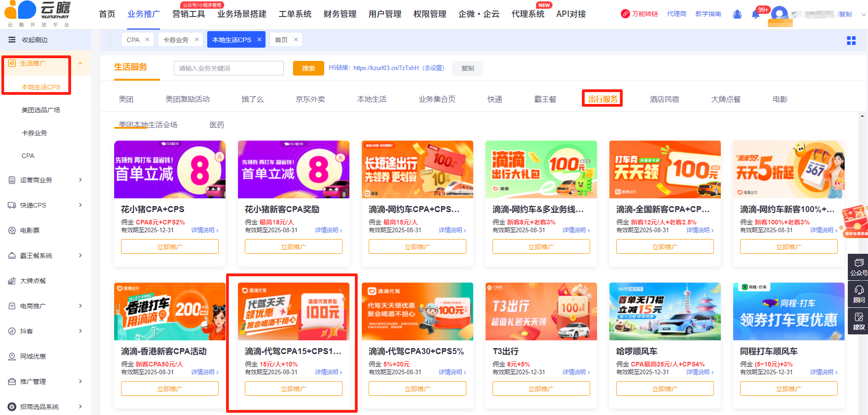Viewport: 868px width, 415px height.
Task: Click the 运营商业务 sidebar icon
Action: tap(12, 180)
